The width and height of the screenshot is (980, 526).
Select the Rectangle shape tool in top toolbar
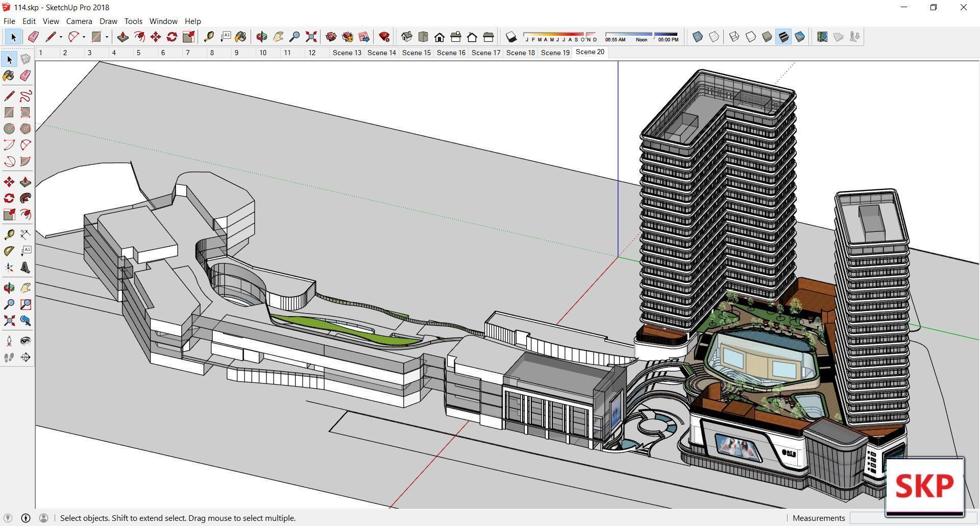tap(96, 37)
